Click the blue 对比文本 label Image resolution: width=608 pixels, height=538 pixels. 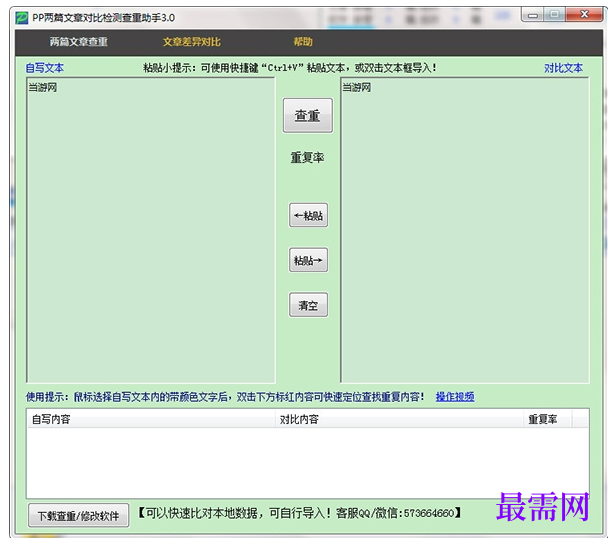point(563,68)
